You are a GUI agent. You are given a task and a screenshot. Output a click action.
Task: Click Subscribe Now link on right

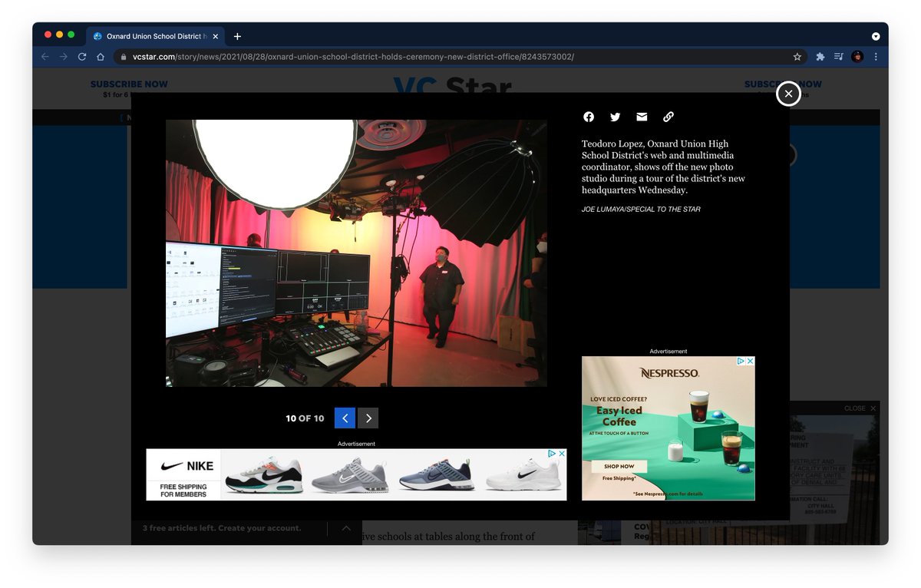[x=783, y=84]
